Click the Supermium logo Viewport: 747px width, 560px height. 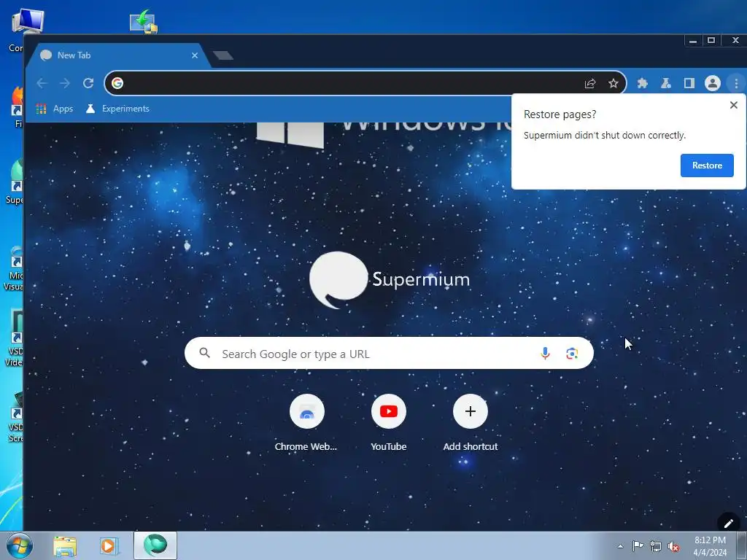click(x=390, y=280)
